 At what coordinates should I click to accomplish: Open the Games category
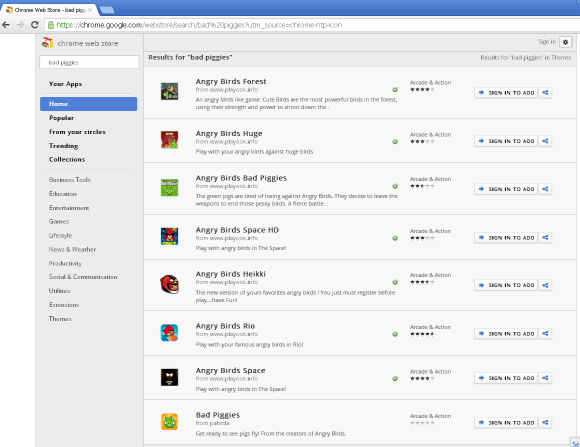tap(59, 222)
